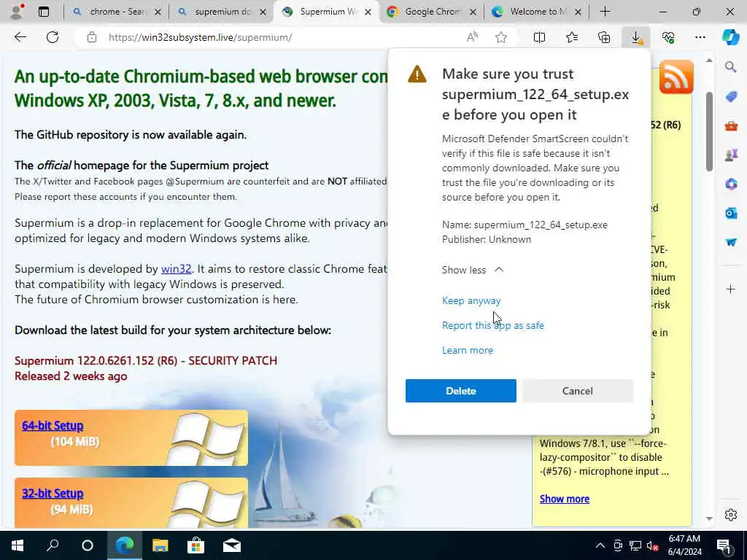The width and height of the screenshot is (747, 560).
Task: Open the sidebar Drop send icon
Action: (x=731, y=242)
